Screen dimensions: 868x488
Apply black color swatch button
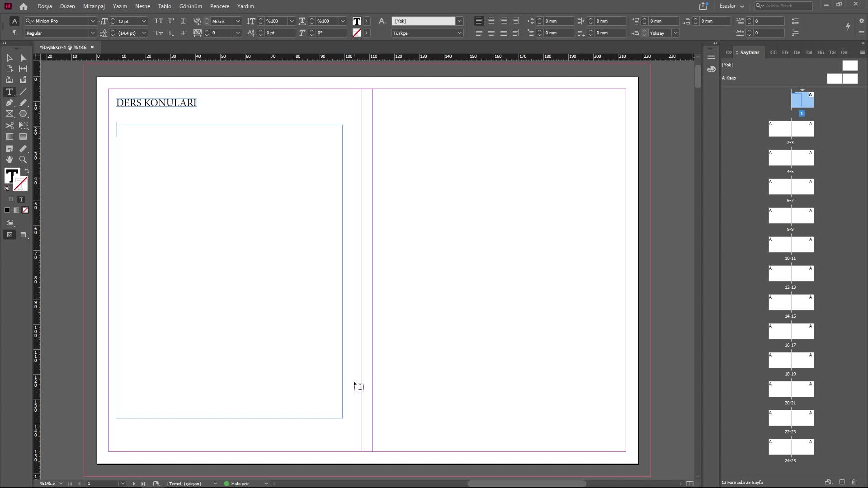pyautogui.click(x=7, y=210)
